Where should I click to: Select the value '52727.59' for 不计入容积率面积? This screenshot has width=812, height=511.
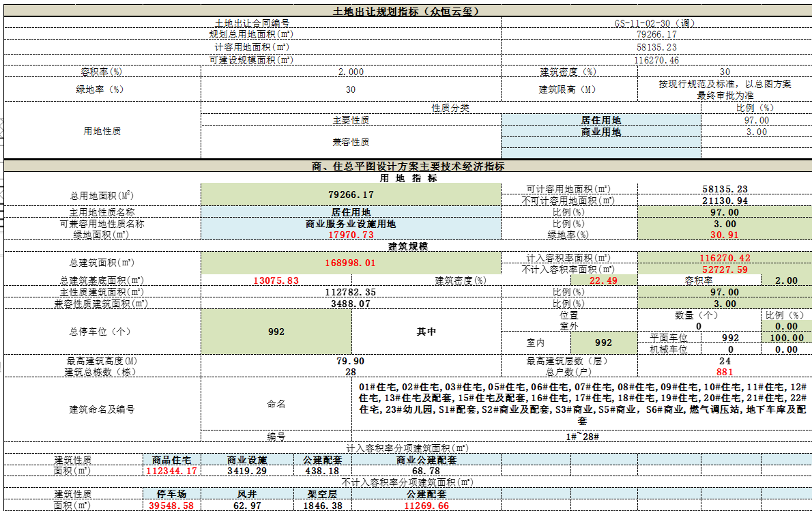[x=725, y=269]
